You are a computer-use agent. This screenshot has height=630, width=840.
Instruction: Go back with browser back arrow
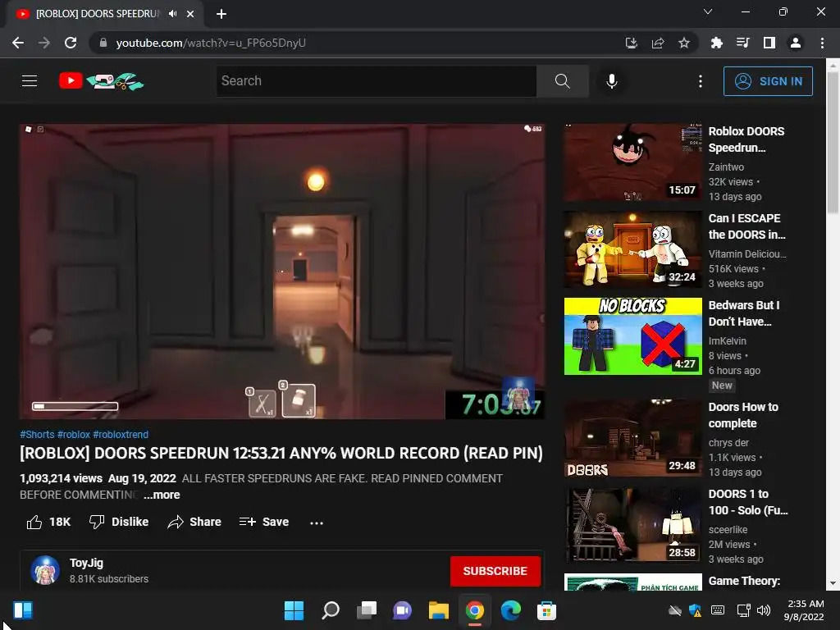(x=18, y=43)
